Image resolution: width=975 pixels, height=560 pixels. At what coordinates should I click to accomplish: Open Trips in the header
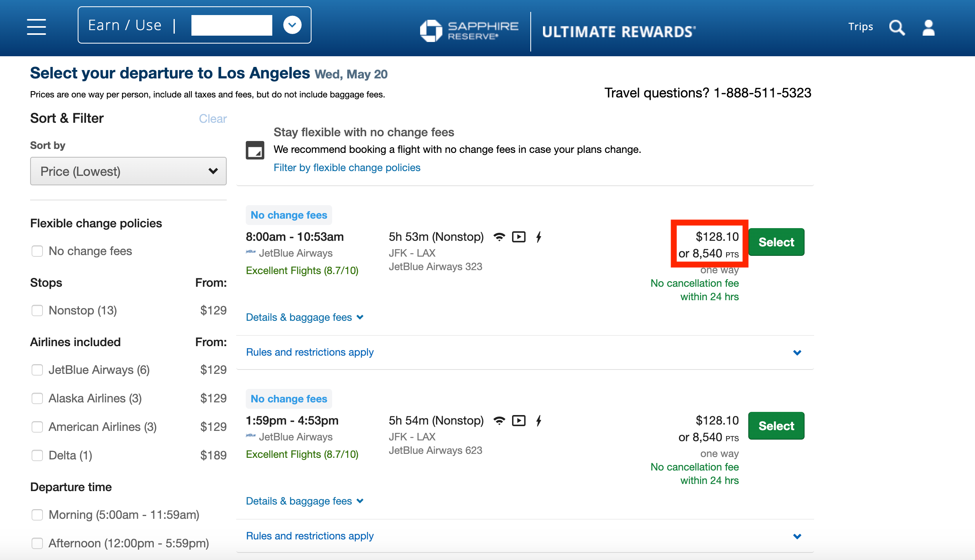(x=860, y=27)
